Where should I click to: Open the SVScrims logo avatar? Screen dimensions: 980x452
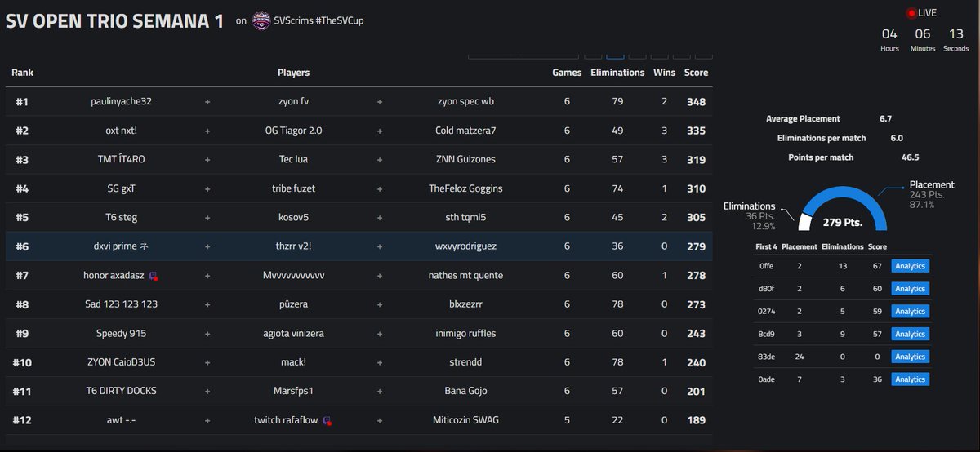[x=261, y=20]
